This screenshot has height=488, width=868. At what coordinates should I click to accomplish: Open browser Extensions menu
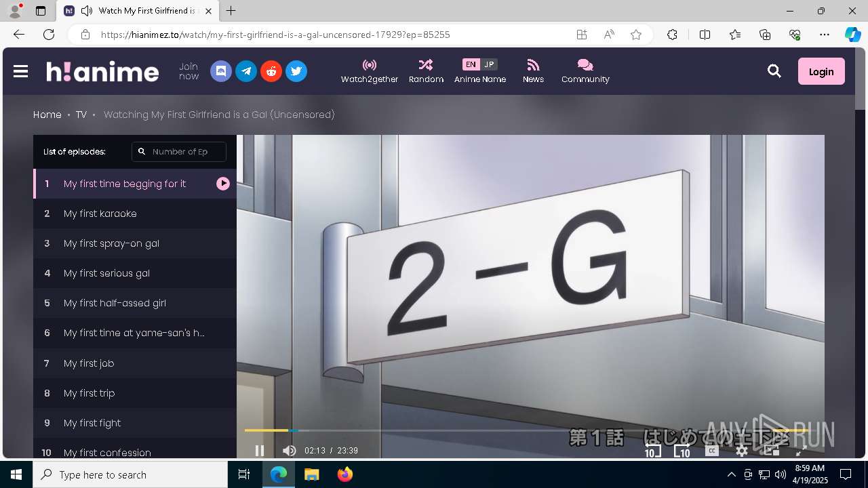(x=672, y=35)
